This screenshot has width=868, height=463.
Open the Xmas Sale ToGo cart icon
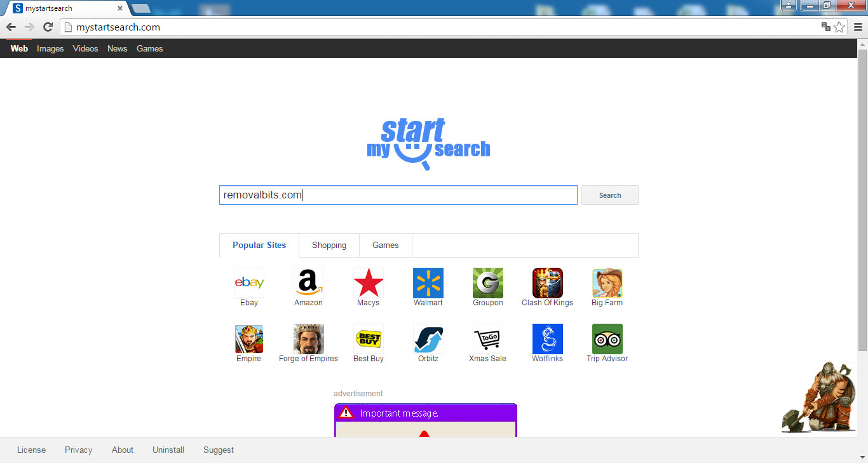(488, 339)
